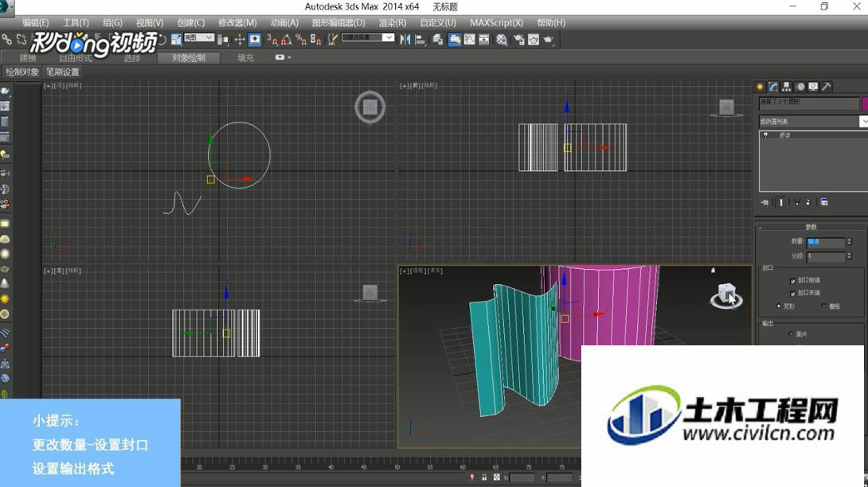868x487 pixels.
Task: Open the named selection sets dropdown
Action: tap(368, 37)
